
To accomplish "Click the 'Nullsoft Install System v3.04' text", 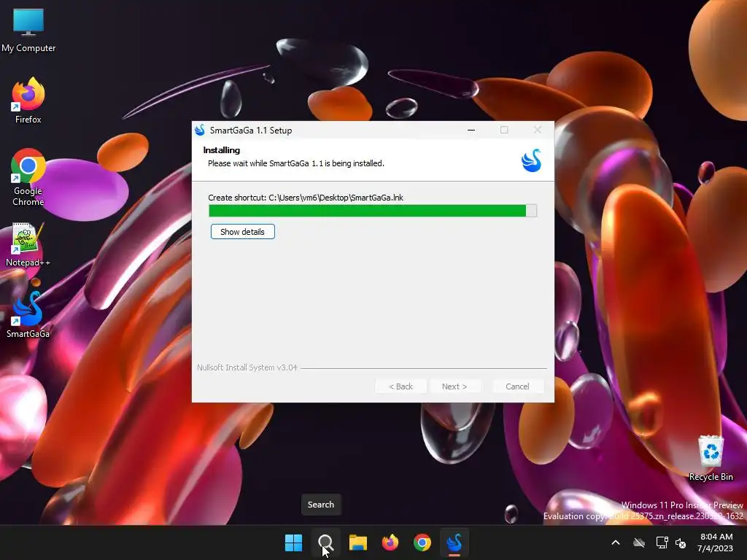I will (247, 367).
